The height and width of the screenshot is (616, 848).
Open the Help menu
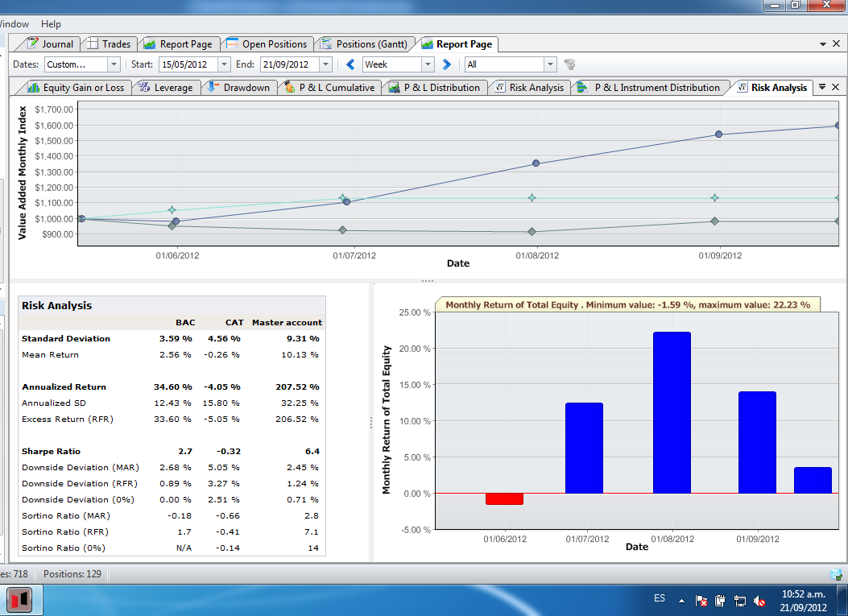pyautogui.click(x=51, y=24)
